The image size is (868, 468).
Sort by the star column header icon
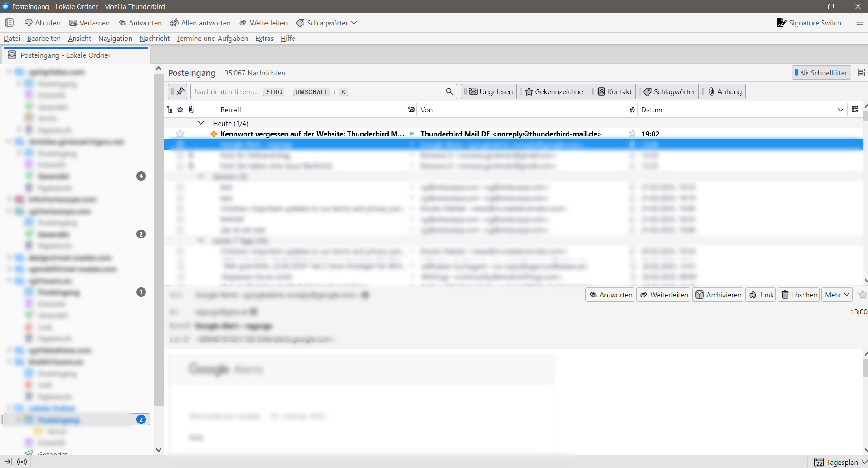(180, 110)
